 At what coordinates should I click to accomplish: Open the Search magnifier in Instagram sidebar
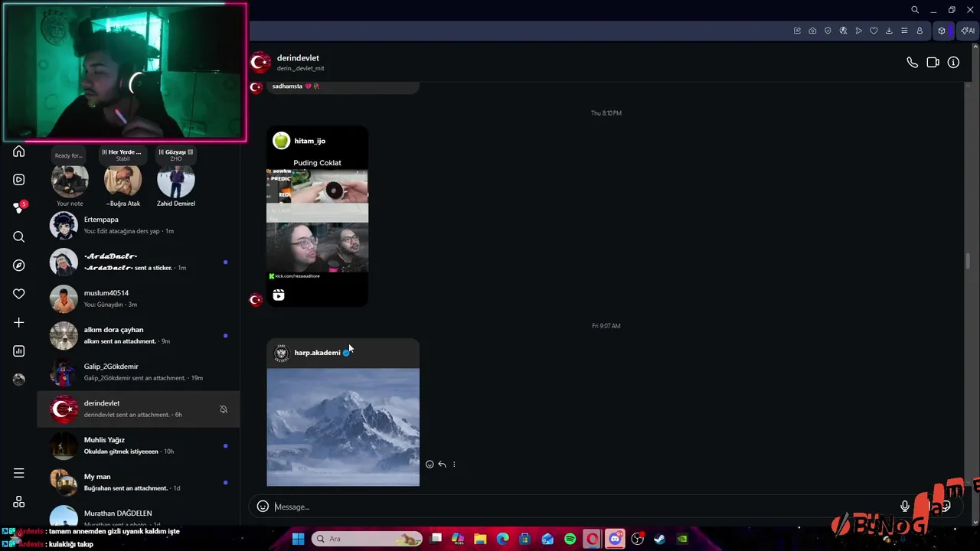pos(19,237)
